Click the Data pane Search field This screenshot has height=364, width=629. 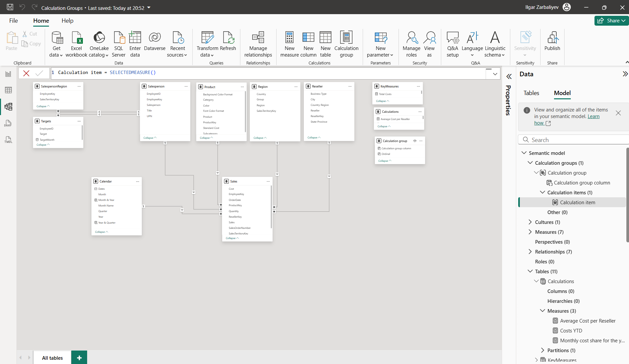click(x=574, y=140)
